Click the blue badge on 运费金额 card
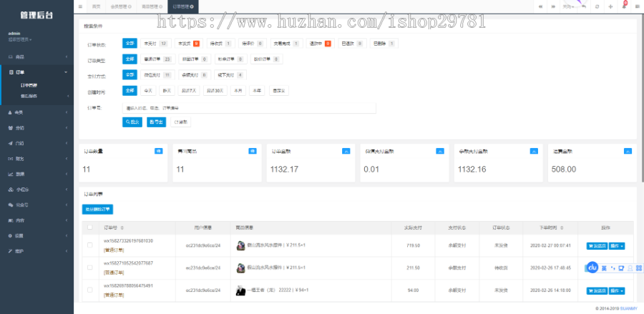 coord(628,151)
